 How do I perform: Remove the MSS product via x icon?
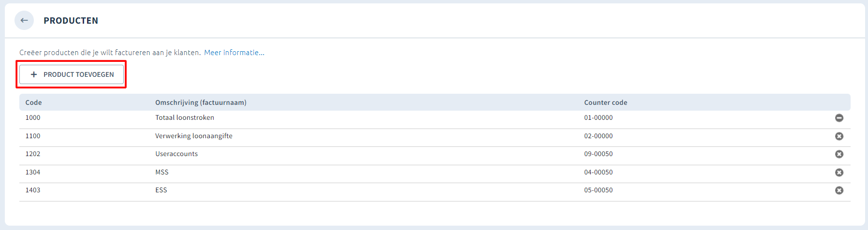[839, 172]
